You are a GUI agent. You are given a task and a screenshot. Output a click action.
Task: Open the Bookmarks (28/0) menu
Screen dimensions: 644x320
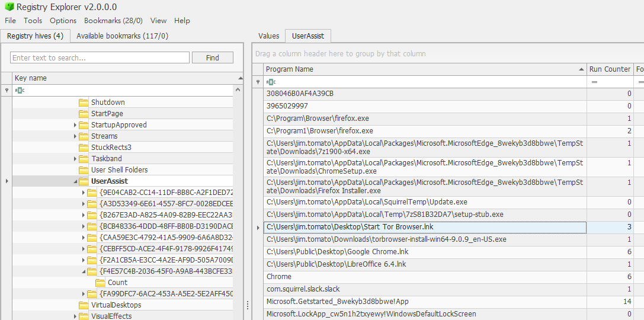click(113, 21)
